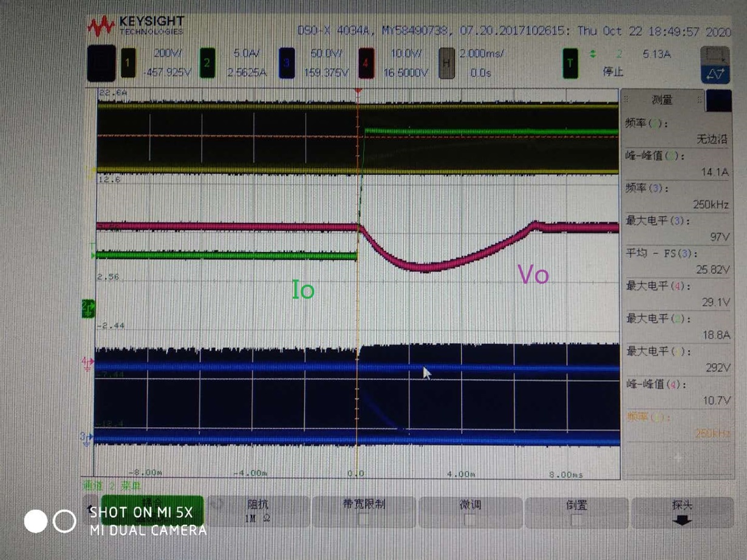Open the horizontal timebase H button

coord(447,63)
